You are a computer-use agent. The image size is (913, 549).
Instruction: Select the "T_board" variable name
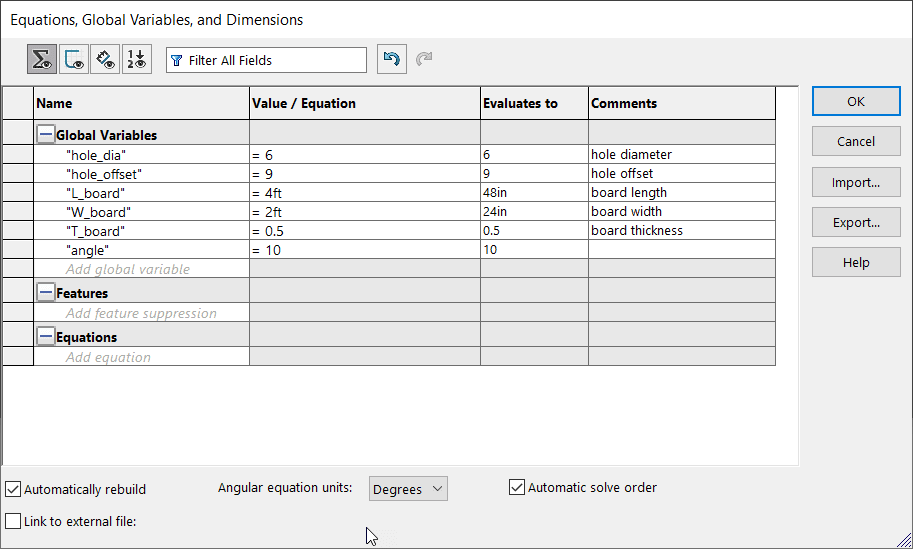coord(95,231)
